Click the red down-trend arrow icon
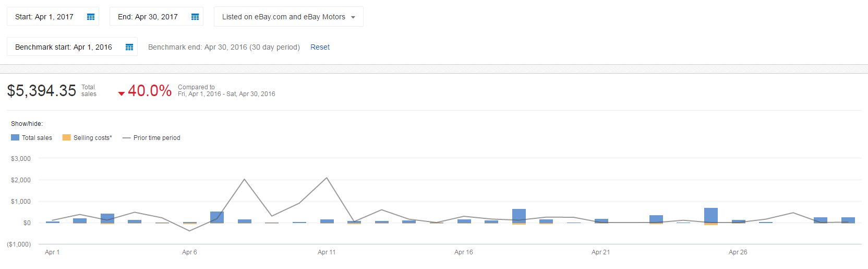 click(x=122, y=93)
